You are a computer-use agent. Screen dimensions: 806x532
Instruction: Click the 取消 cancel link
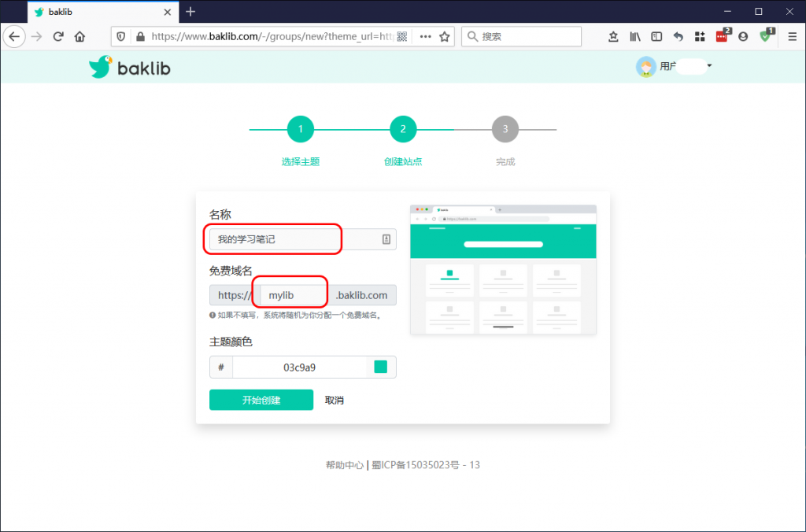[334, 400]
